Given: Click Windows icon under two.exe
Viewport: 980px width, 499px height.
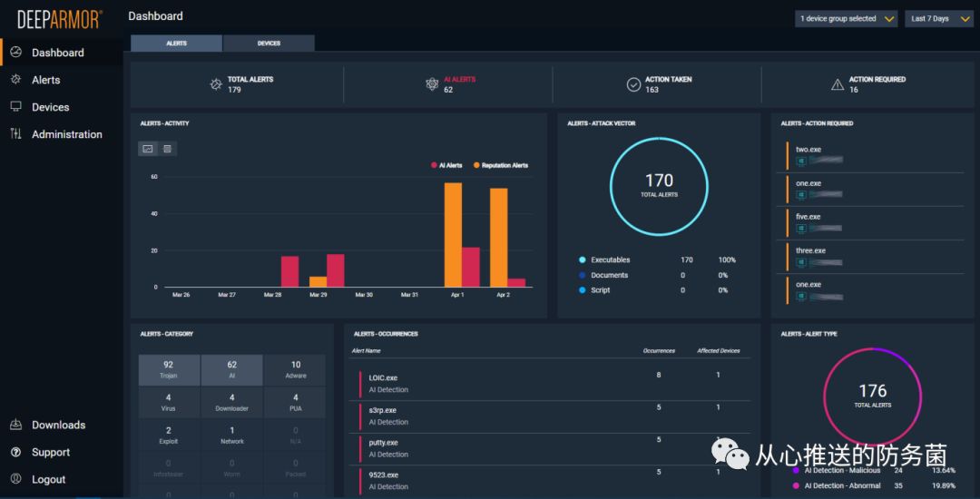Looking at the screenshot, I should [x=800, y=161].
